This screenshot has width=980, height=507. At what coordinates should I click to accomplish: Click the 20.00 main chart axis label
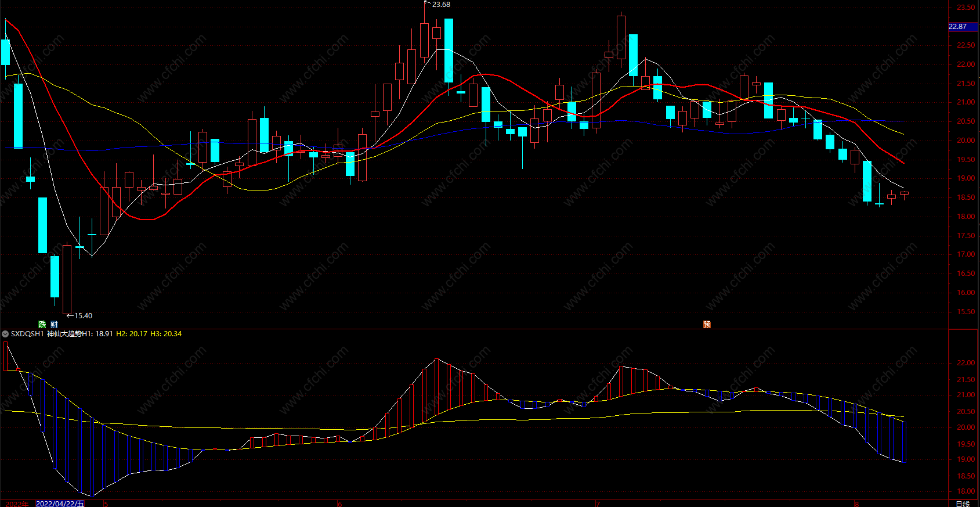(965, 141)
